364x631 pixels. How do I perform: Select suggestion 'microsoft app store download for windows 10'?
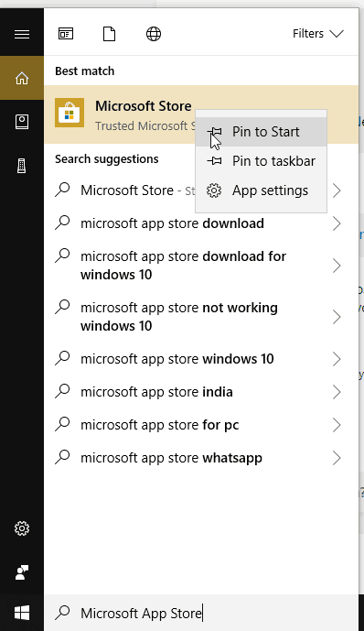point(201,266)
